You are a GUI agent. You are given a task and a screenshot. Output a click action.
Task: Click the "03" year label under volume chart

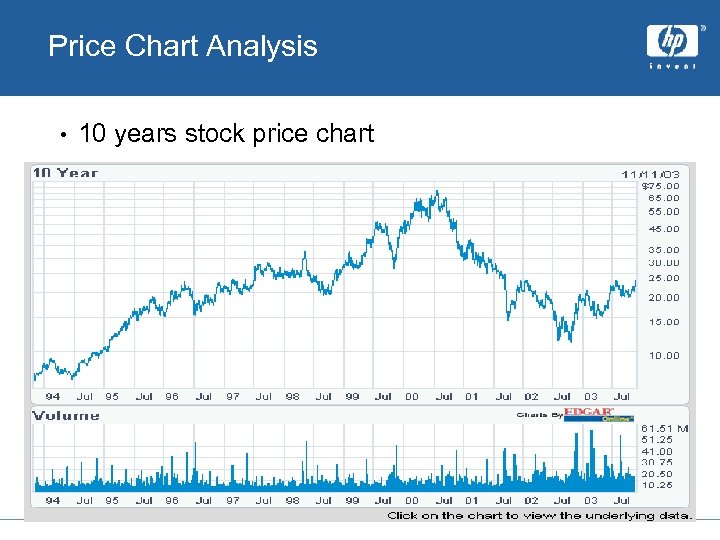(x=591, y=500)
